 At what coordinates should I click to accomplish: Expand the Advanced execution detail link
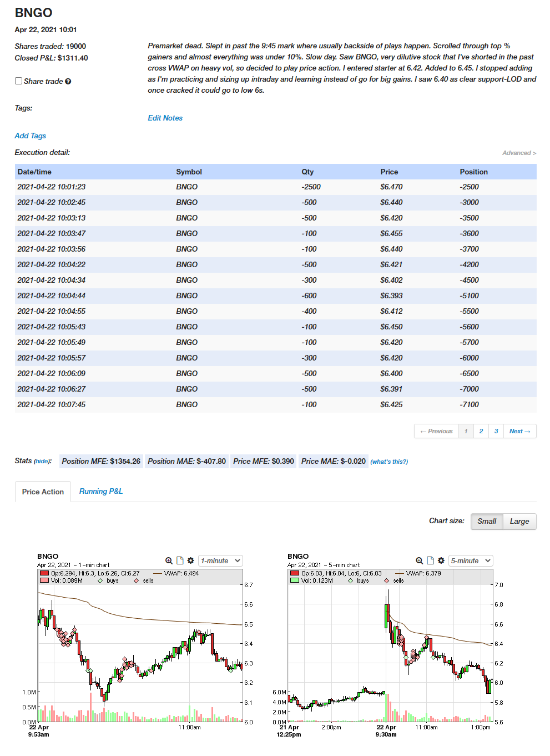(x=519, y=153)
